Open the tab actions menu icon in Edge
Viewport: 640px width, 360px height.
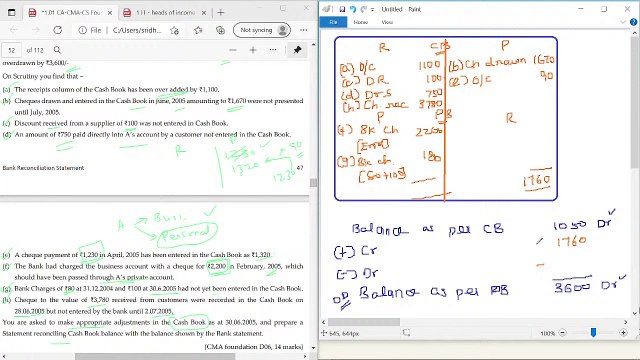tap(11, 13)
